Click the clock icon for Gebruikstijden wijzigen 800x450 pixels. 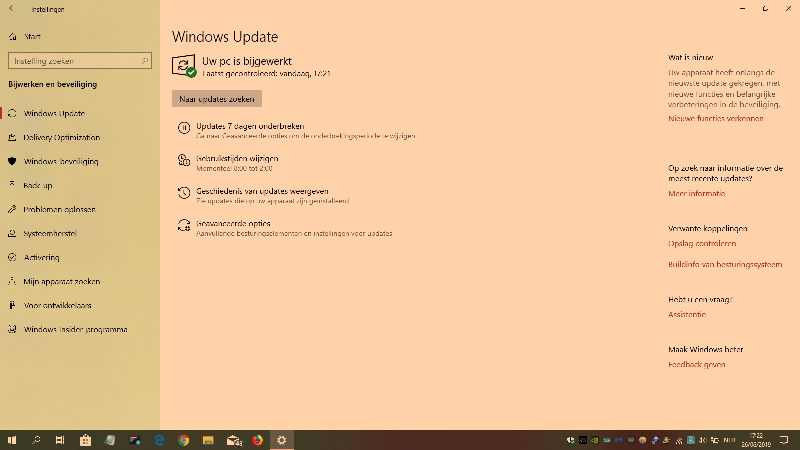point(184,160)
